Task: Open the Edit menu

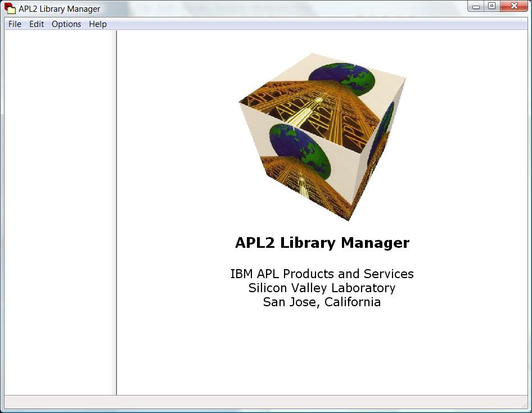Action: point(37,24)
